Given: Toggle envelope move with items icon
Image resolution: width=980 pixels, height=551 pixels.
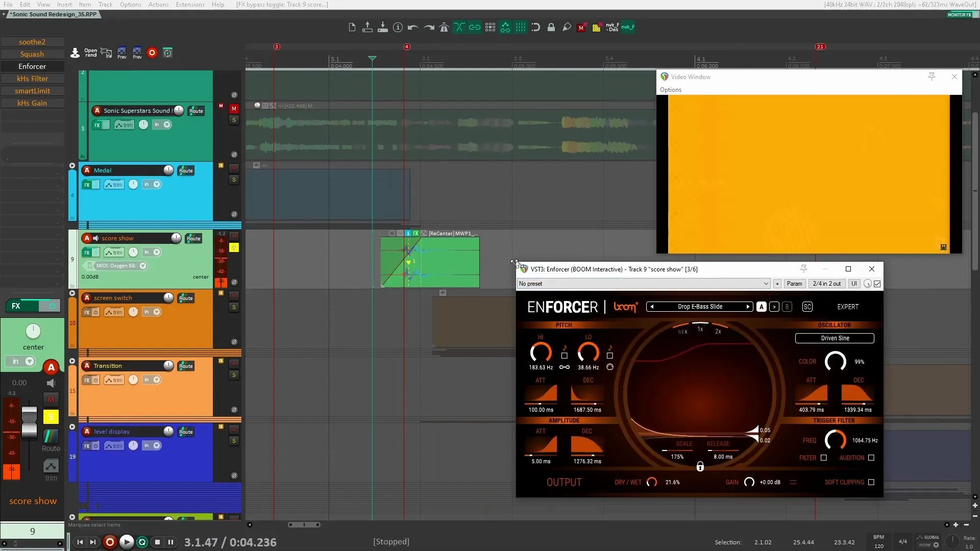Looking at the screenshot, I should coord(505,28).
